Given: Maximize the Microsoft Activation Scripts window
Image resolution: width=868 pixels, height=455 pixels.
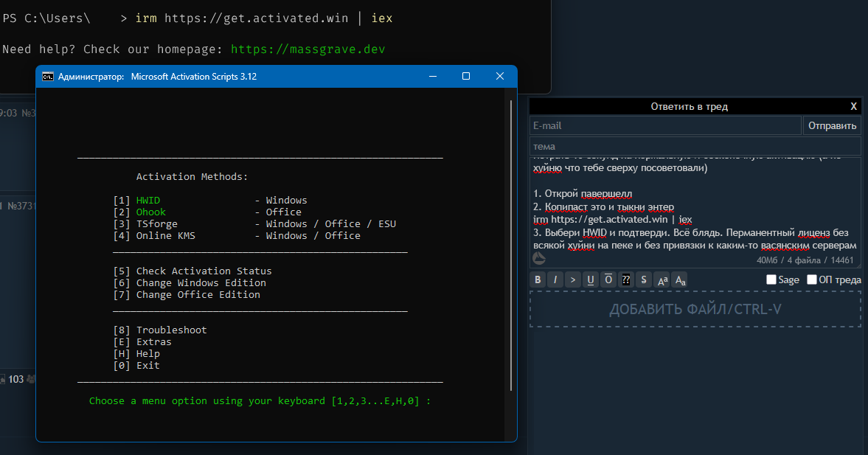Looking at the screenshot, I should [466, 77].
